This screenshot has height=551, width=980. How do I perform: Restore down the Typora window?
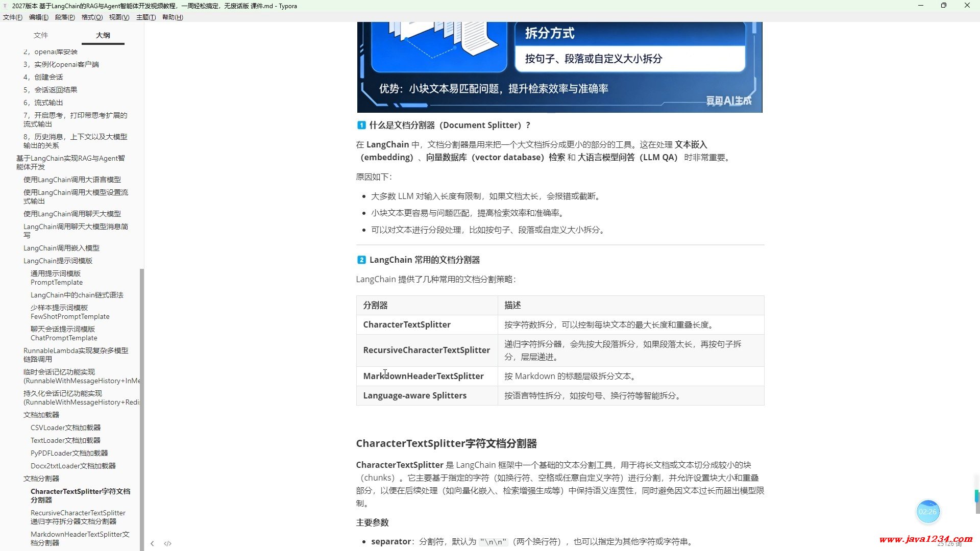(943, 6)
